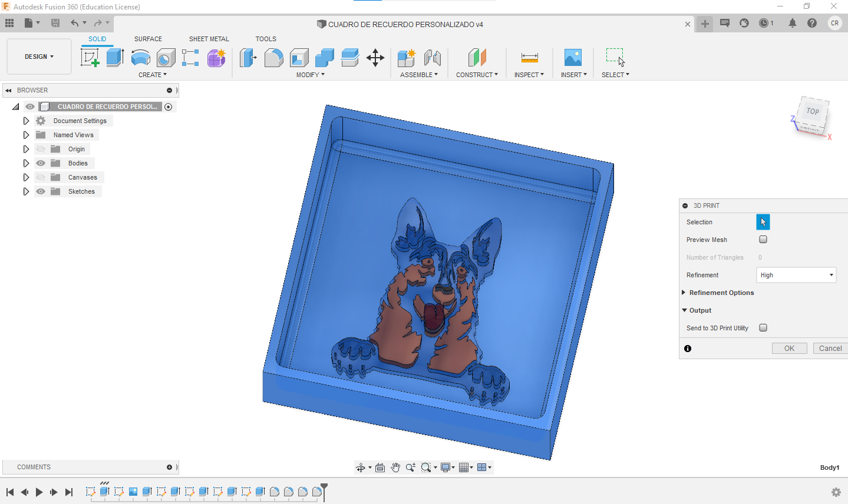The width and height of the screenshot is (848, 504).
Task: Click the Combine tool
Action: pos(324,58)
